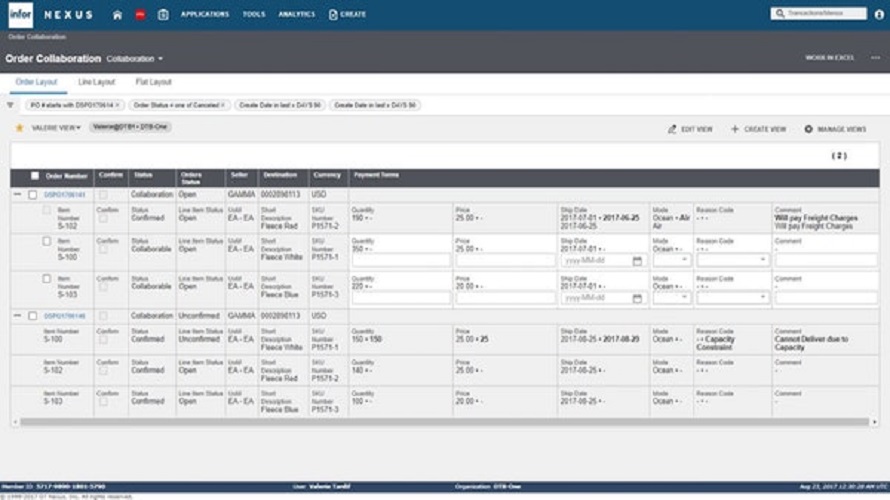Collapse the order DSPO1706141 row group
This screenshot has height=500, width=890.
coord(17,194)
